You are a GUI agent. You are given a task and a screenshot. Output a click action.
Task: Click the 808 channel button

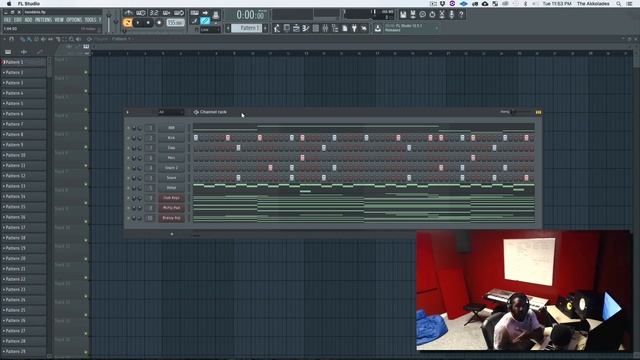coord(171,128)
